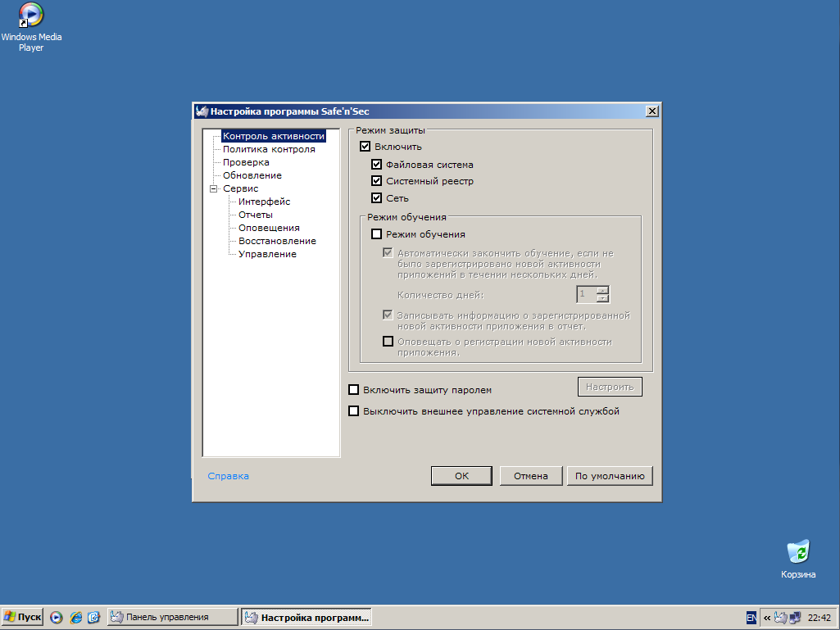This screenshot has width=840, height=630.
Task: Select Контроль активности in the tree
Action: (x=273, y=136)
